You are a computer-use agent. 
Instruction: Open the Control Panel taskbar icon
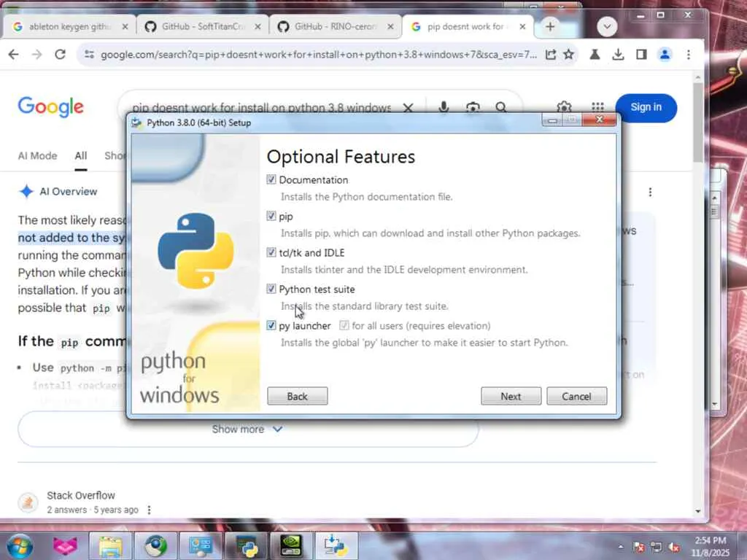(200, 545)
